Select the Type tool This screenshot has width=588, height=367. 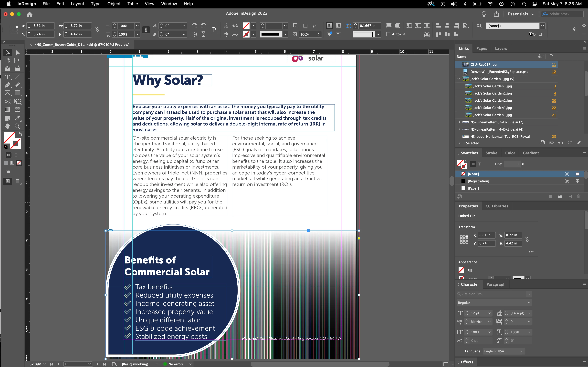point(7,77)
